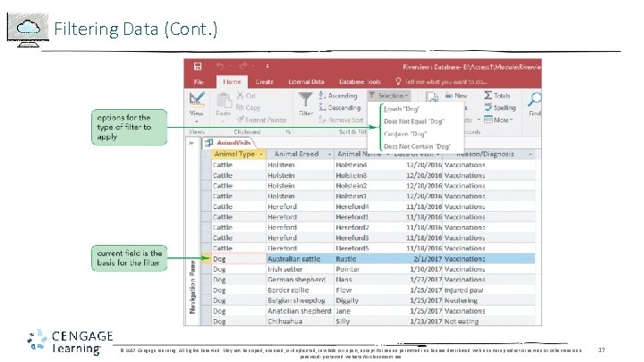Image resolution: width=644 pixels, height=362 pixels.
Task: Choose Does Not Contain "Dog" option
Action: [x=417, y=147]
